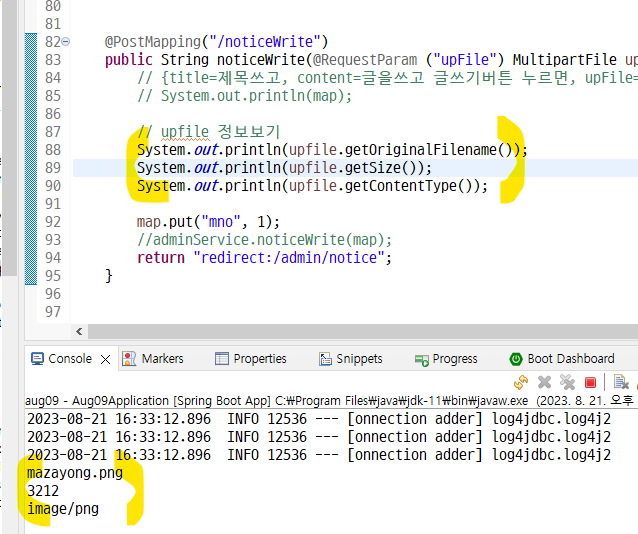The image size is (638, 534).
Task: Click commented System.out.println(map) on line 85
Action: pyautogui.click(x=244, y=96)
